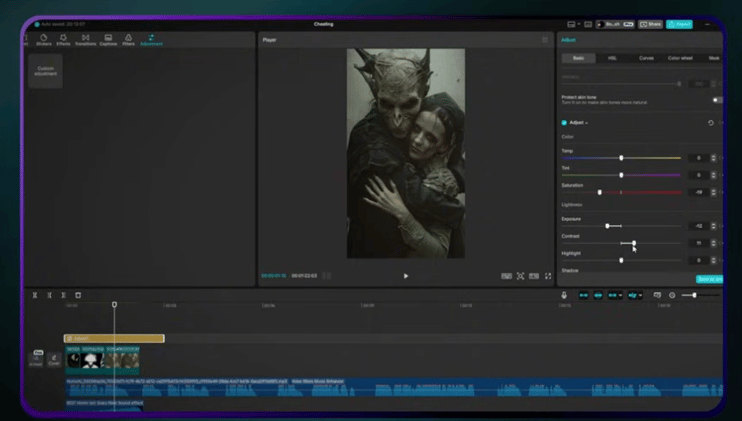This screenshot has width=742, height=421.
Task: Click the Share button
Action: pos(651,24)
